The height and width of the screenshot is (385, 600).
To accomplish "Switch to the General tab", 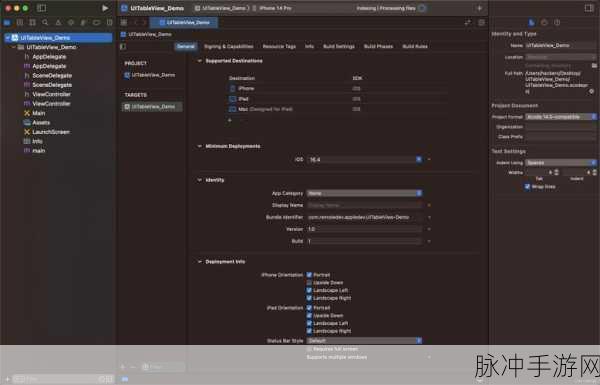I will pyautogui.click(x=186, y=46).
